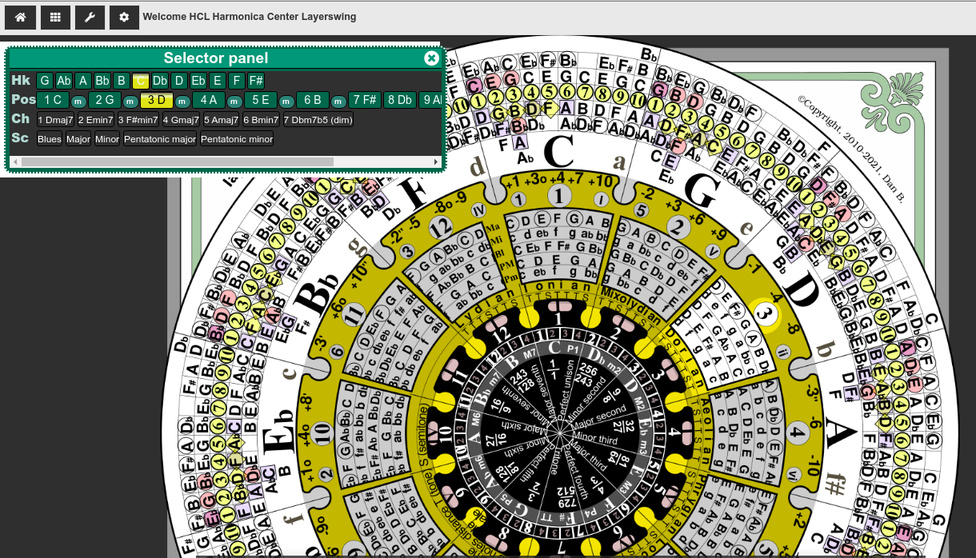Viewport: 976px width, 558px height.
Task: Open the wrench tools icon
Action: [x=90, y=17]
